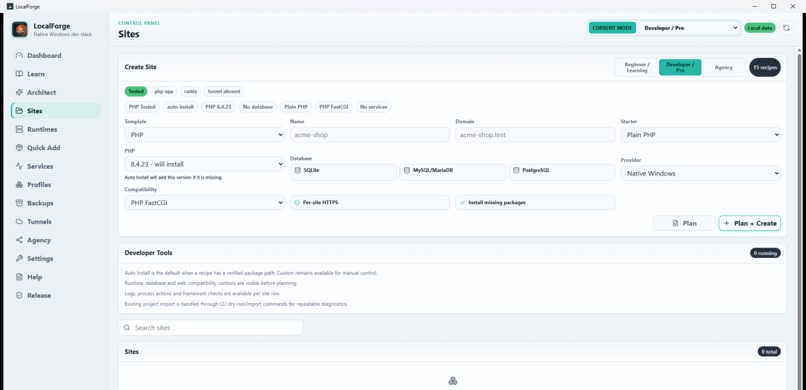Open the Starter dropdown set to Plain PHP
The image size is (806, 390).
tap(701, 135)
